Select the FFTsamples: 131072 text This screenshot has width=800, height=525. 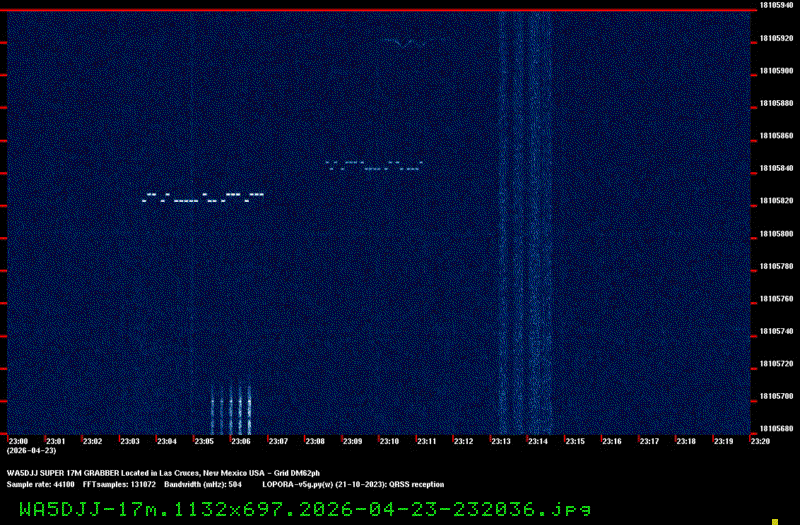coord(119,485)
